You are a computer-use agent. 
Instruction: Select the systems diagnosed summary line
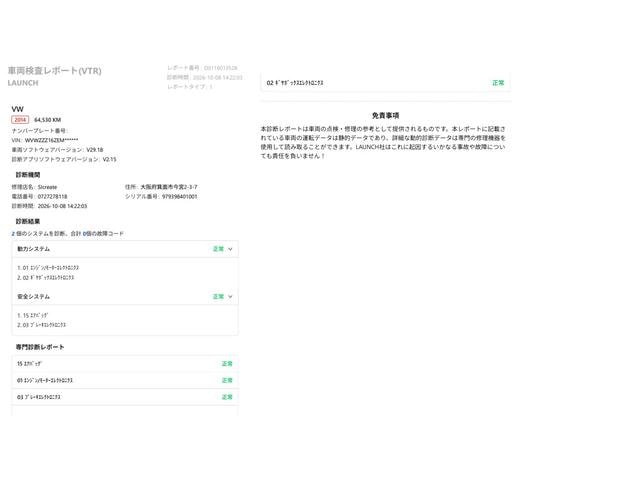click(67, 233)
